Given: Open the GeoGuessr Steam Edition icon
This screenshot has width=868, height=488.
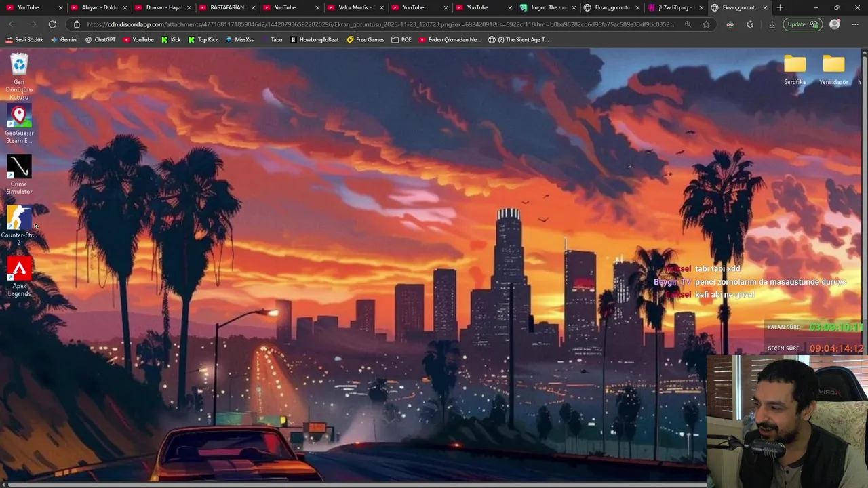Looking at the screenshot, I should (19, 124).
